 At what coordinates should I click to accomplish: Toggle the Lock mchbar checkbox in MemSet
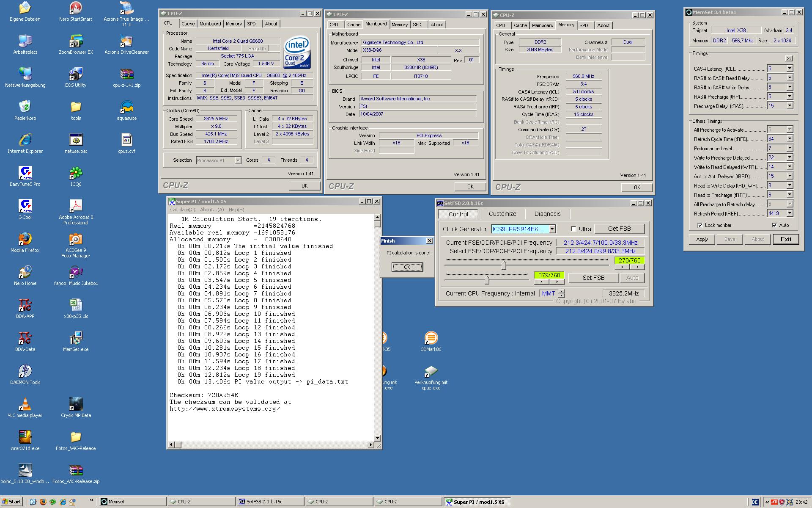(x=700, y=225)
